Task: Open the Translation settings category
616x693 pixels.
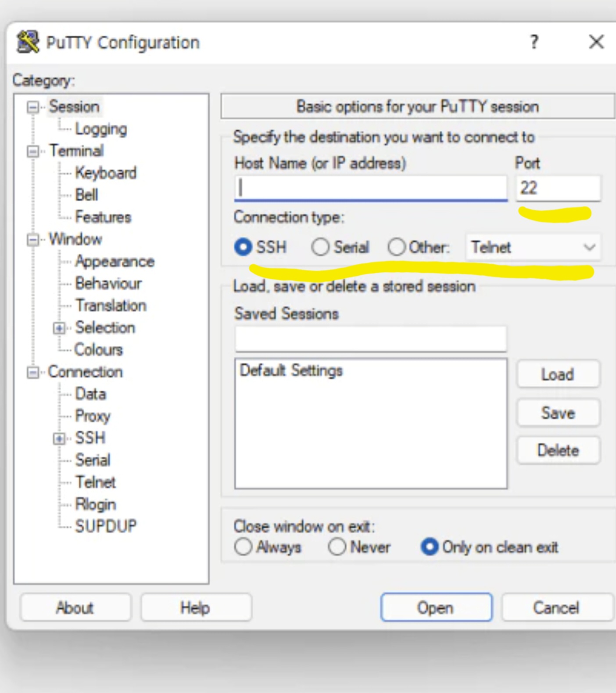Action: [x=111, y=305]
